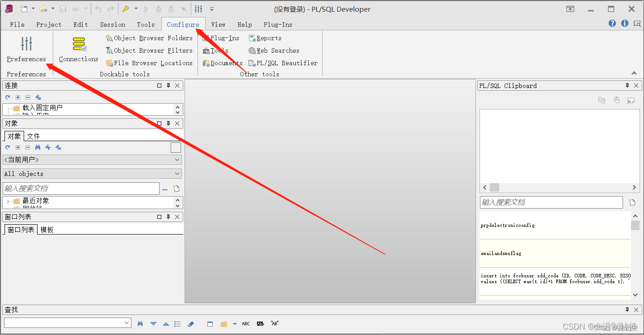Switch to the View ribbon tab
Viewport: 644px width, 335px height.
pyautogui.click(x=219, y=25)
